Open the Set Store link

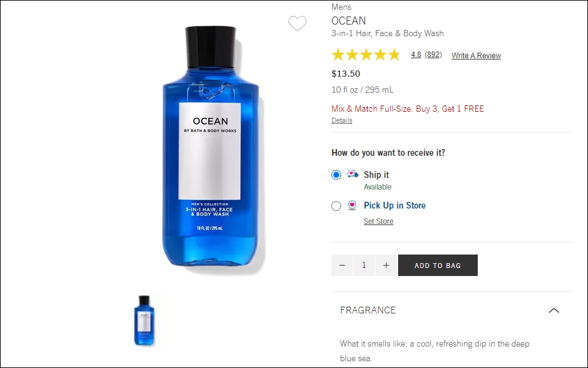tap(379, 221)
